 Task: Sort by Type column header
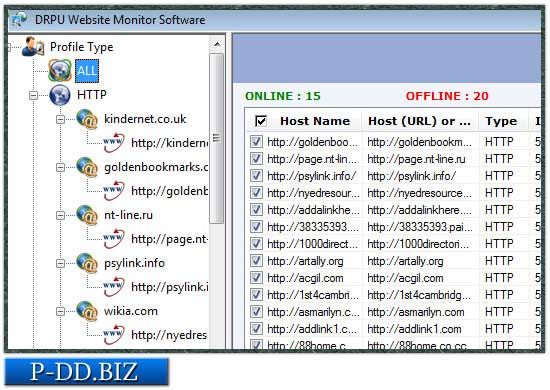click(501, 121)
